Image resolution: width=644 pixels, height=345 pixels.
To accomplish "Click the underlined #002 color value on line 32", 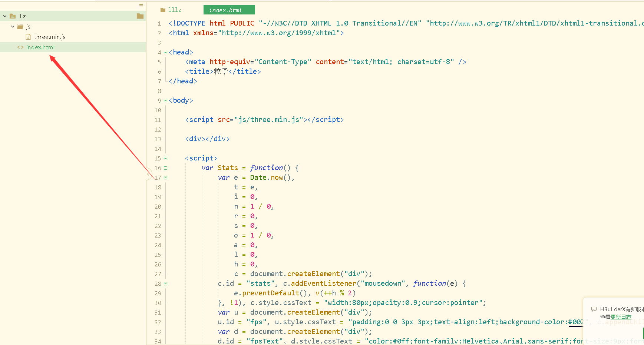I will [576, 322].
